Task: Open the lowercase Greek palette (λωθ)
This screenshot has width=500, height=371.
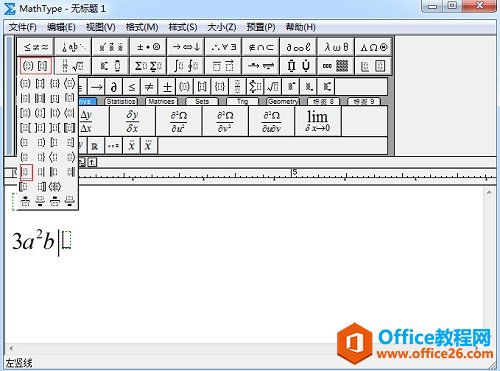Action: tap(336, 47)
